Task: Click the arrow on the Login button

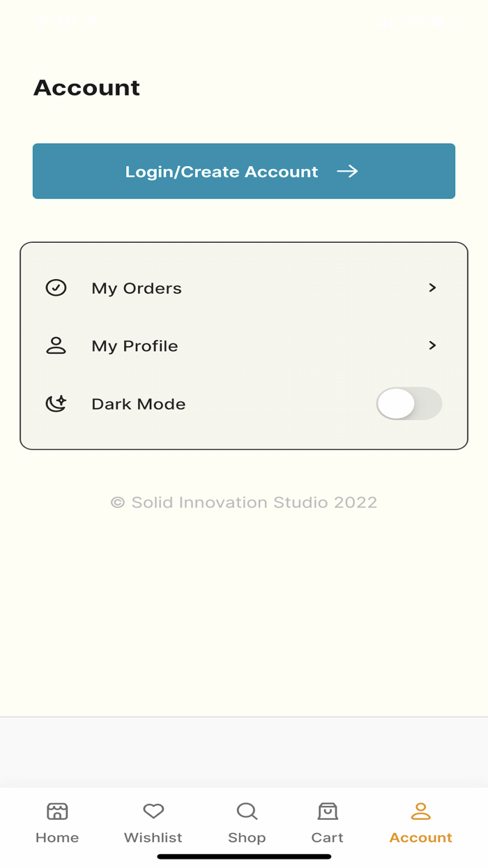Action: (x=347, y=172)
